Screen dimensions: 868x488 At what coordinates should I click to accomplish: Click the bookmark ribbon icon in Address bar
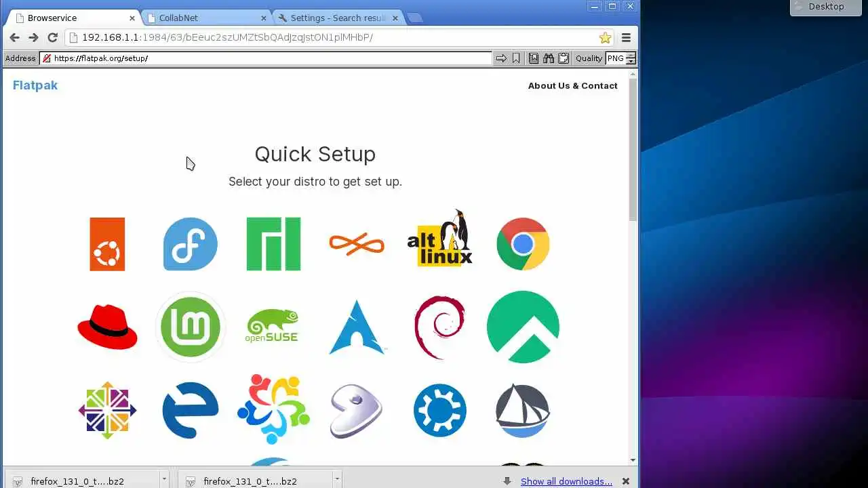click(x=516, y=58)
